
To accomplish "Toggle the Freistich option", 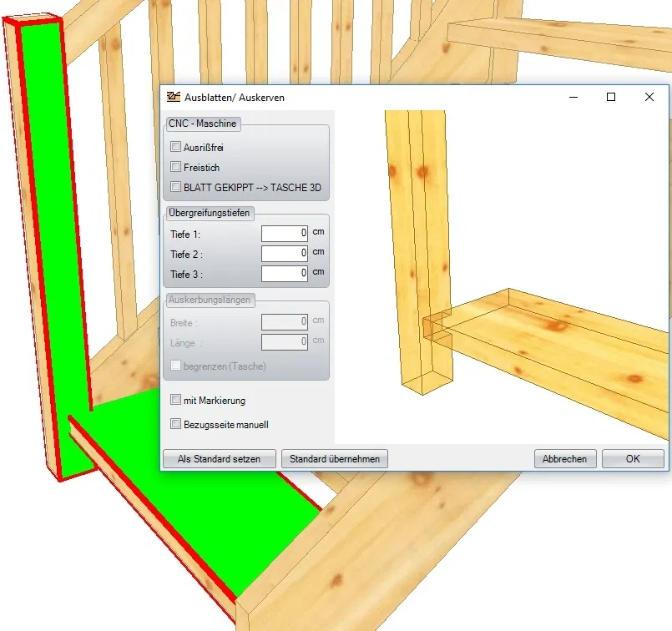I will click(175, 167).
